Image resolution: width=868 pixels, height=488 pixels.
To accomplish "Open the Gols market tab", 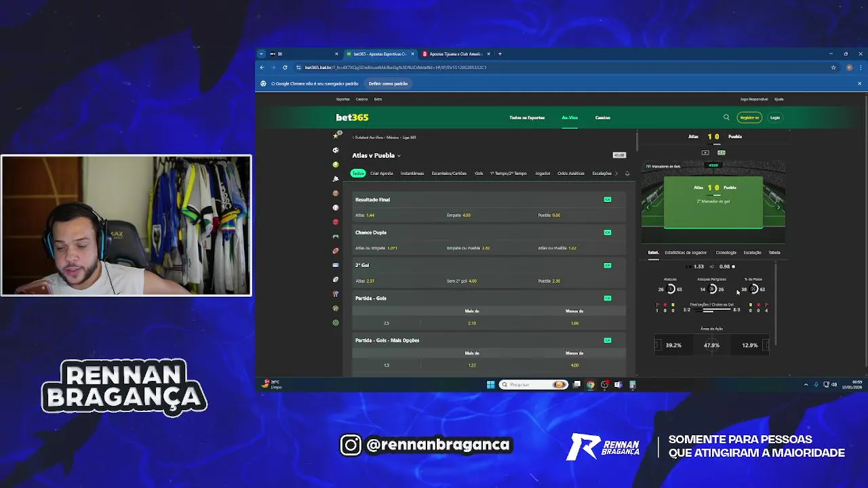I will [x=479, y=174].
